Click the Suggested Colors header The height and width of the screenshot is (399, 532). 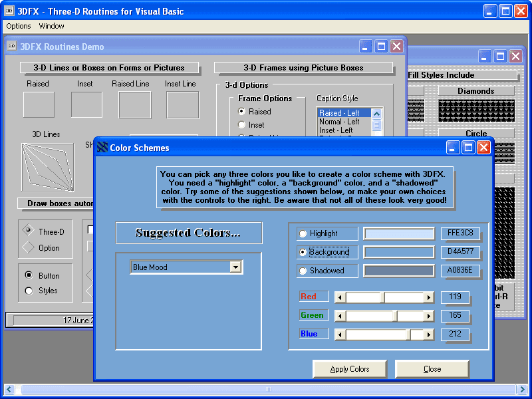point(189,233)
